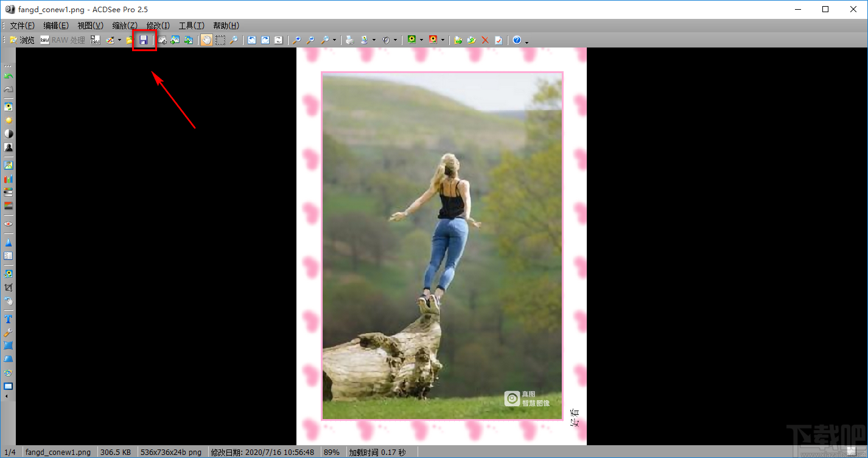Collapse sidebar using small left arrow
The width and height of the screenshot is (868, 458).
coord(7,396)
